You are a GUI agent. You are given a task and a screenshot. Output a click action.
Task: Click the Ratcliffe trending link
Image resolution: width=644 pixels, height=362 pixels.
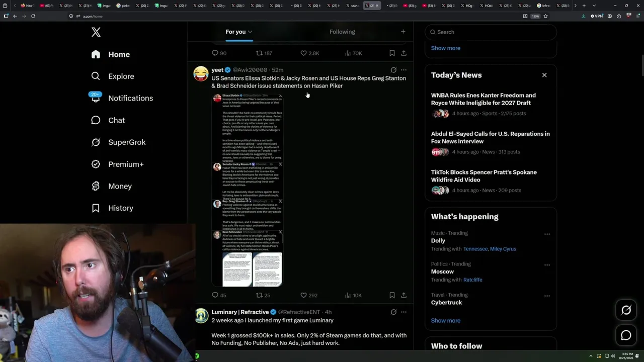473,280
